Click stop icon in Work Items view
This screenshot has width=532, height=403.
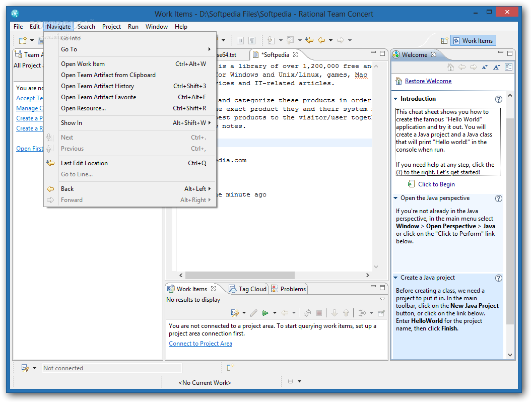319,313
